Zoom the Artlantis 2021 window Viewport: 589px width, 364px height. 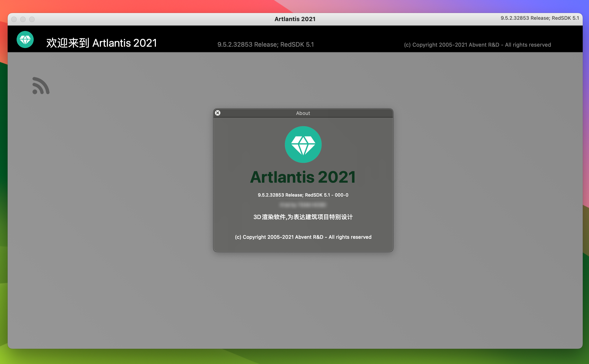[x=32, y=19]
